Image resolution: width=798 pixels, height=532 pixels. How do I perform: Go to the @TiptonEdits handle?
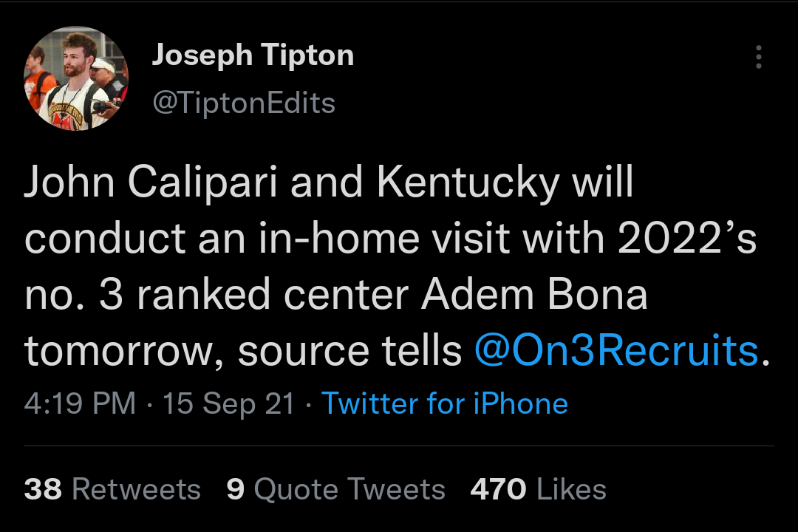[243, 103]
